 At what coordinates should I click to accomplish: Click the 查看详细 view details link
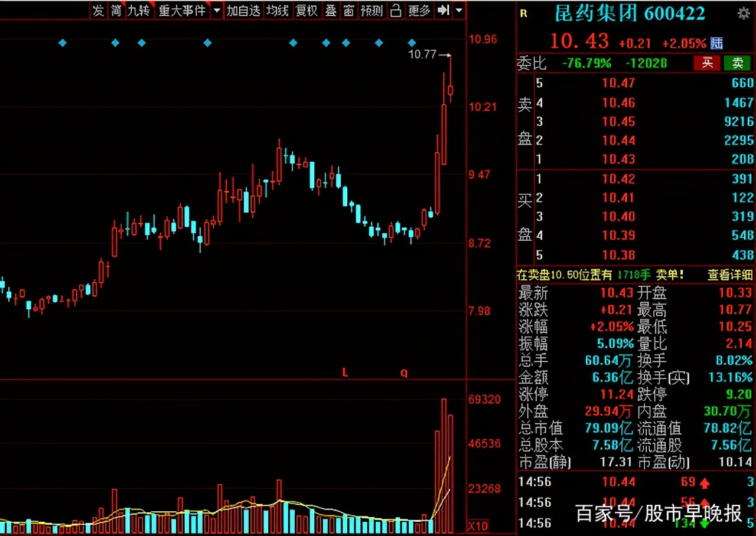(x=729, y=274)
